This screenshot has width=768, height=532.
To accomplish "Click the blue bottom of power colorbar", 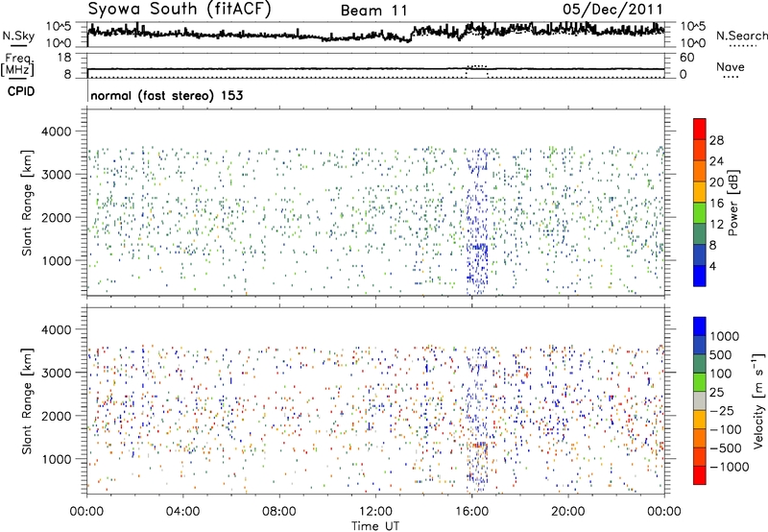I will coord(700,276).
